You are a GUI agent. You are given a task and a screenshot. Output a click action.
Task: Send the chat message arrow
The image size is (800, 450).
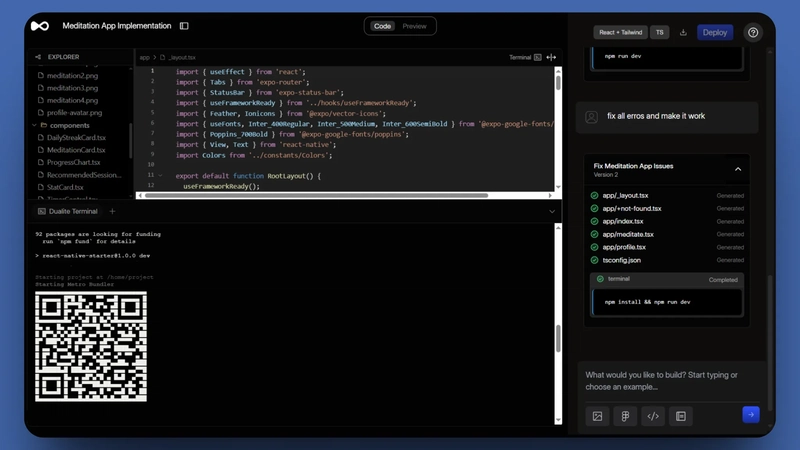(x=751, y=415)
